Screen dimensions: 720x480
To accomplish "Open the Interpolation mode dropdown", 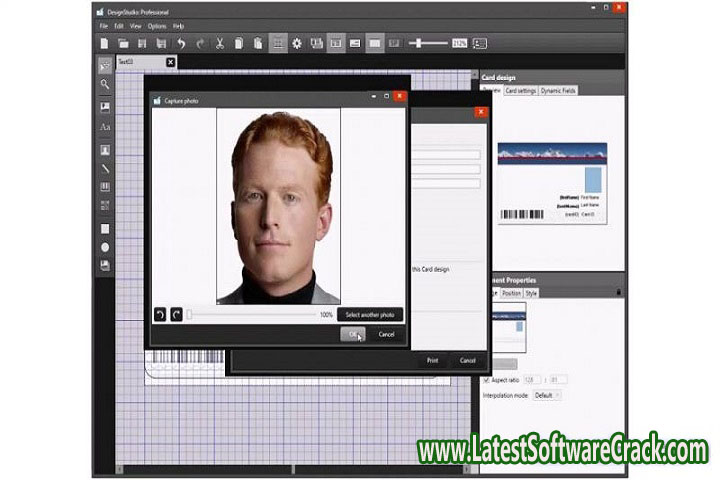I will [x=546, y=395].
